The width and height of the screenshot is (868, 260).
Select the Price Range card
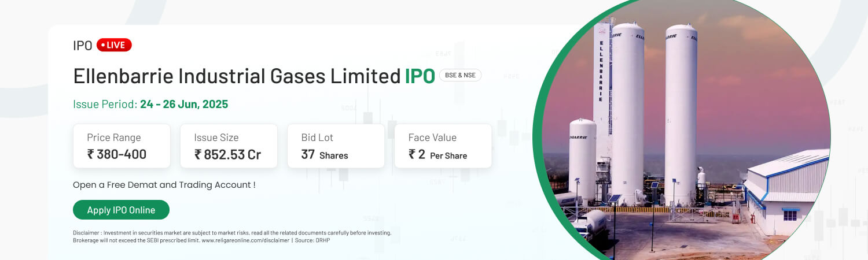coord(122,146)
